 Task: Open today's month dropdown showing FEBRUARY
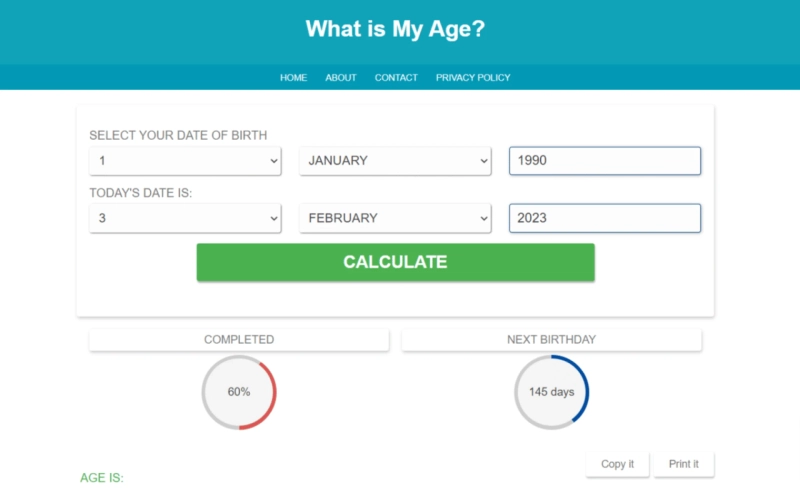pyautogui.click(x=395, y=218)
